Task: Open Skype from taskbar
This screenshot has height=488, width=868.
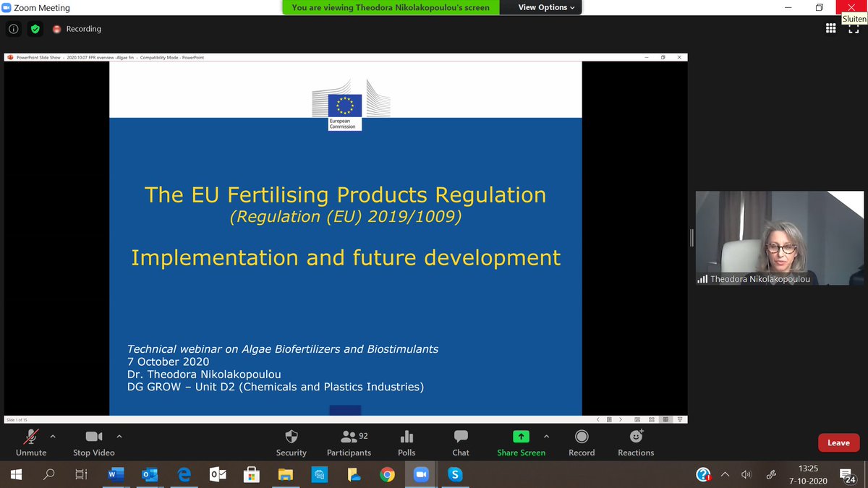Action: coord(455,474)
